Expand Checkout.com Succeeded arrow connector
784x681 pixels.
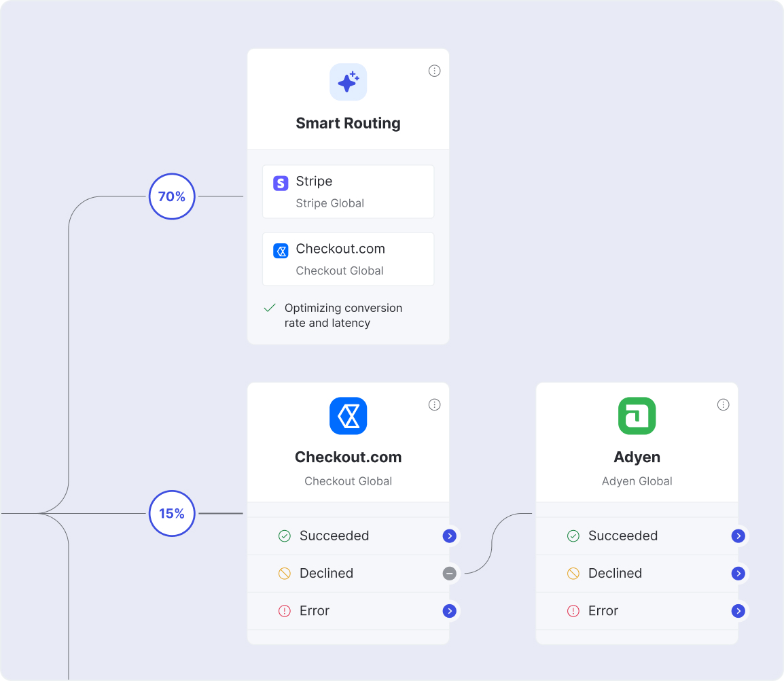[450, 536]
